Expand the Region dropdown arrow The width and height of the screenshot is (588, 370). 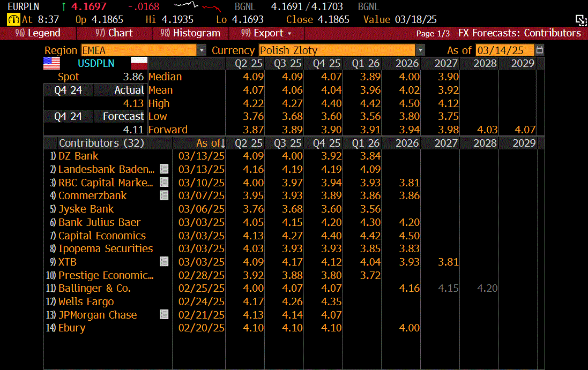(x=202, y=50)
